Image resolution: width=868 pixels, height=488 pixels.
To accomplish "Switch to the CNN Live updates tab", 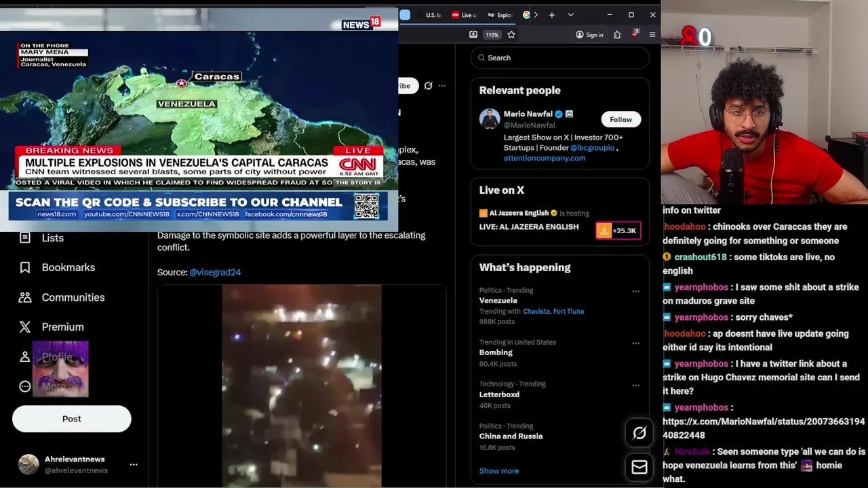I will click(x=465, y=15).
